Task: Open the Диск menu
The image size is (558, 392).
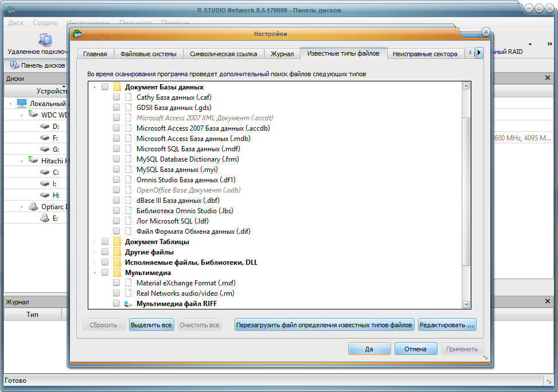Action: click(x=15, y=23)
